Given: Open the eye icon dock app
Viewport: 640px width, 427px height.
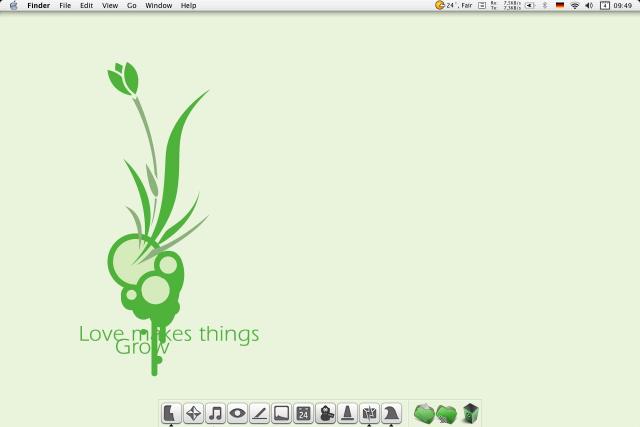Looking at the screenshot, I should click(237, 413).
